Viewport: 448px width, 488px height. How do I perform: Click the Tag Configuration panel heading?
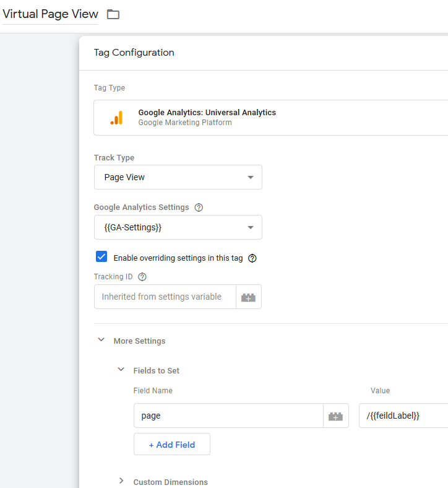[134, 53]
